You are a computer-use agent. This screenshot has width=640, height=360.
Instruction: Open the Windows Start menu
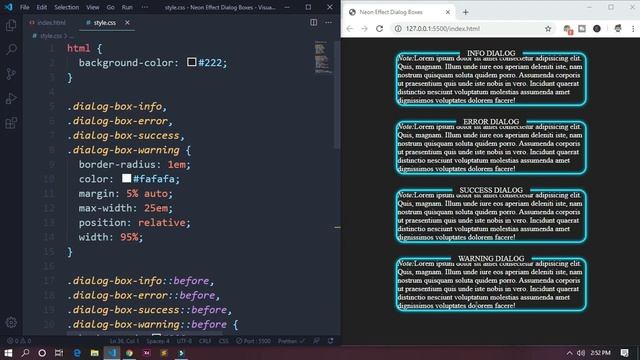point(8,353)
